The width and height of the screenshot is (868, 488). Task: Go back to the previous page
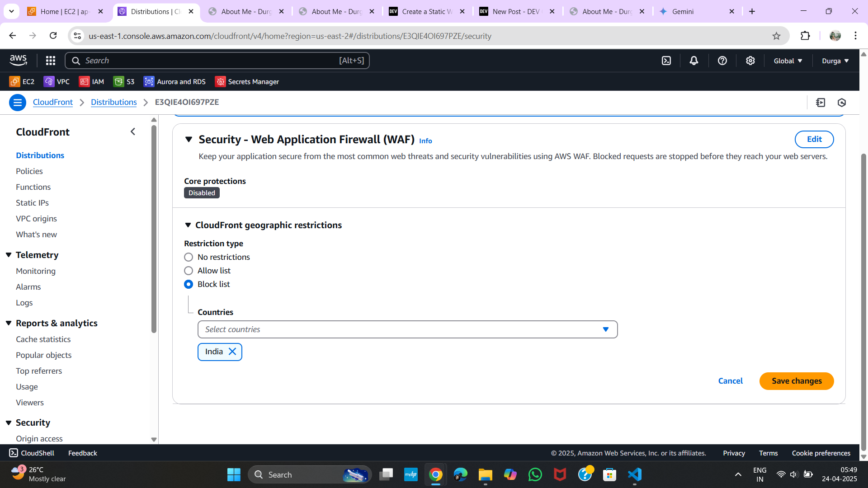tap(13, 36)
